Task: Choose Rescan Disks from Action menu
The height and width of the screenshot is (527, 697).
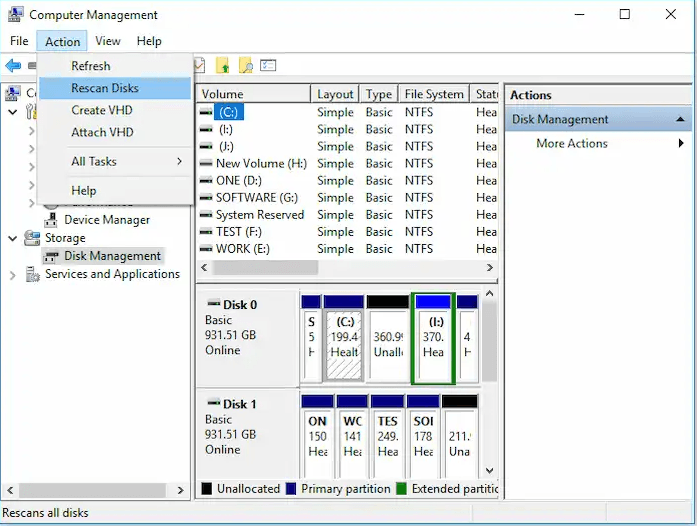Action: pos(105,88)
